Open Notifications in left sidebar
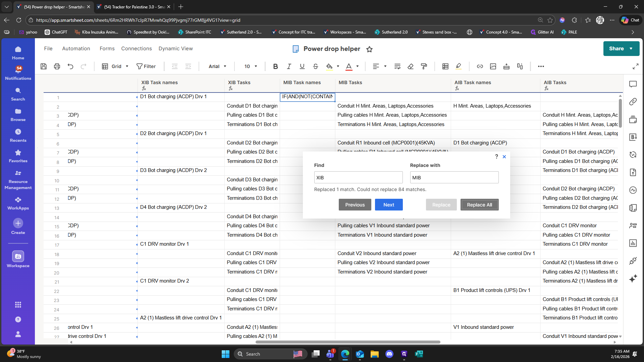644x362 pixels. tap(18, 73)
